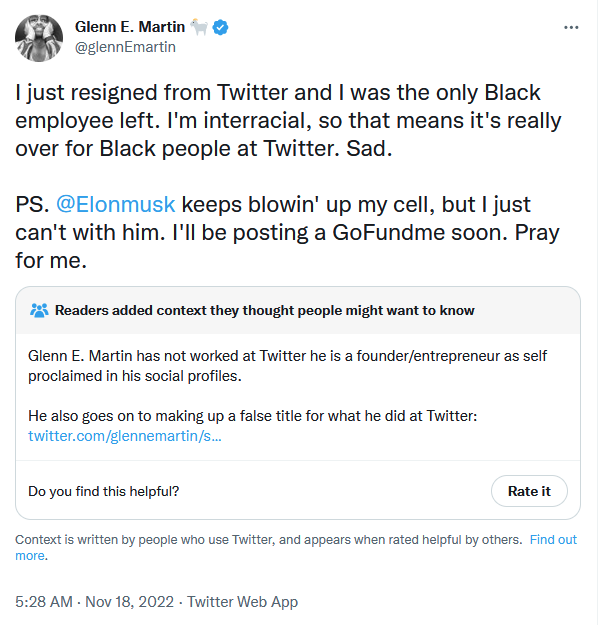Click Glenn E. Martin's profile avatar
Image resolution: width=603 pixels, height=625 pixels.
40,36
